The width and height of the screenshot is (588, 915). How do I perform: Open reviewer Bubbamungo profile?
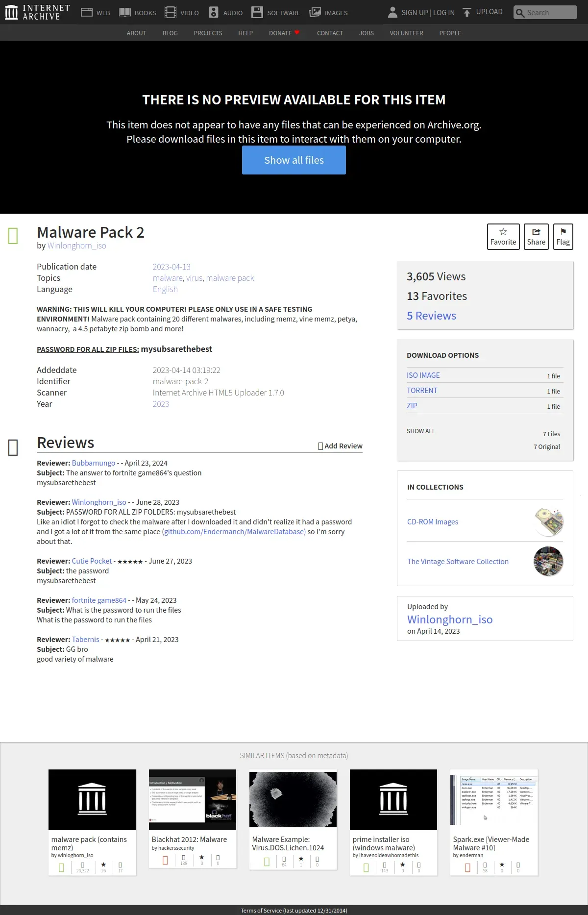(94, 463)
